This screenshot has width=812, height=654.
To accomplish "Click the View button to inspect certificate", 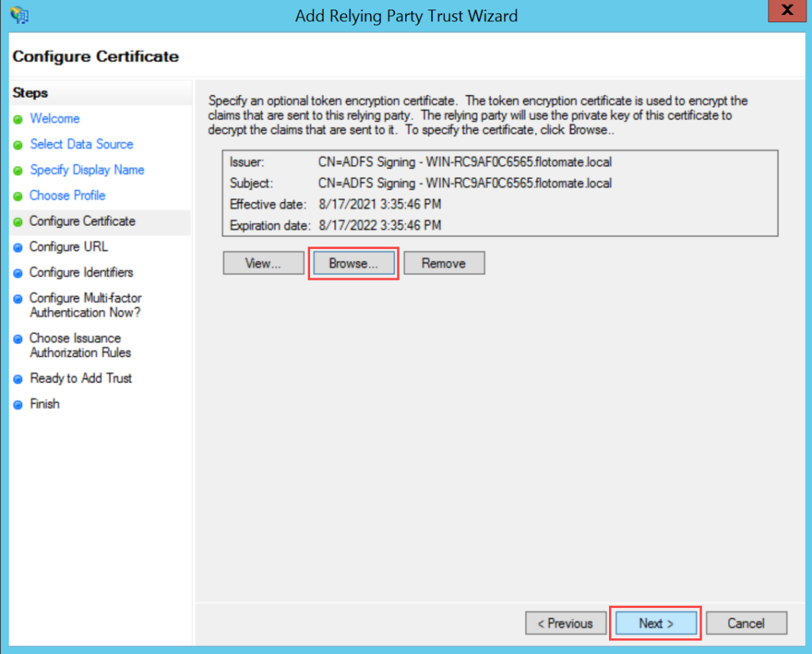I will 262,262.
